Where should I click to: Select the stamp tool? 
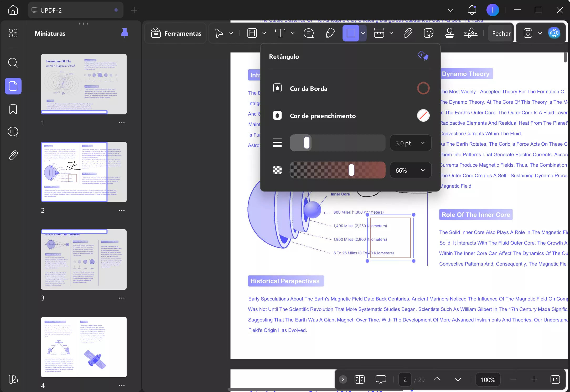coord(450,33)
